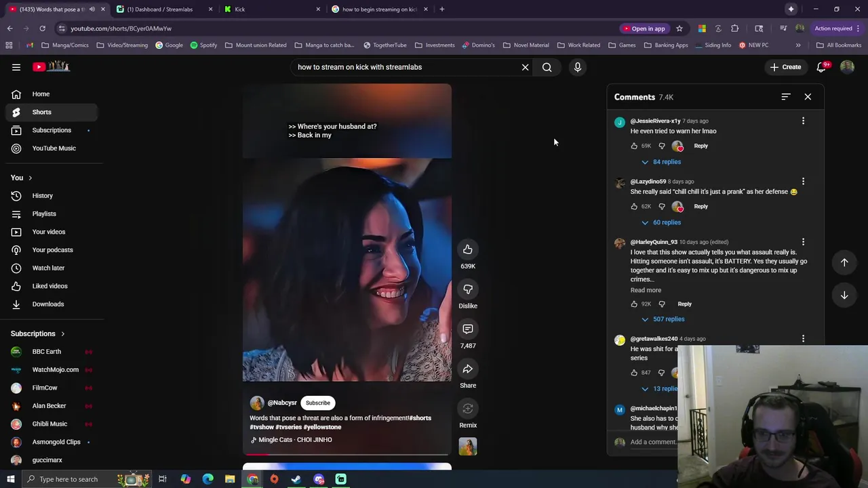868x488 pixels.
Task: Clear the search query with X
Action: tap(525, 67)
